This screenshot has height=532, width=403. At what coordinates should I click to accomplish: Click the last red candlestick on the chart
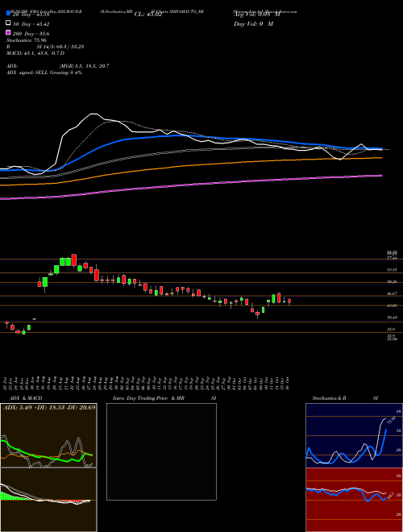pyautogui.click(x=289, y=301)
